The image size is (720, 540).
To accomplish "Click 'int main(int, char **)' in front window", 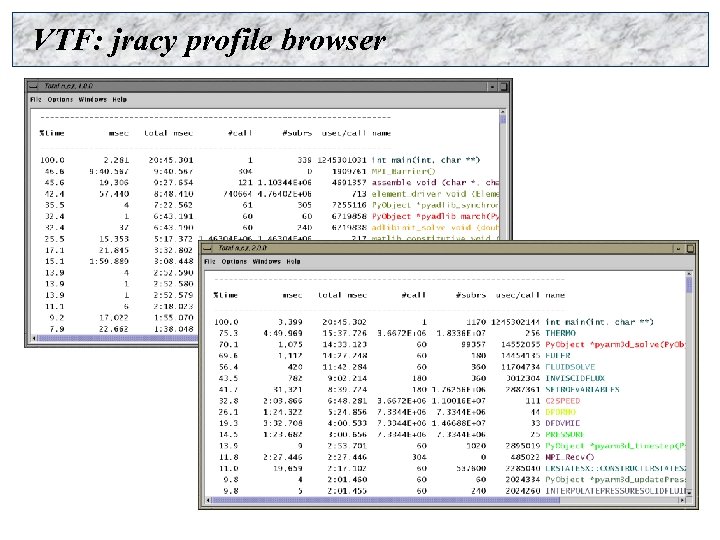I will [599, 322].
